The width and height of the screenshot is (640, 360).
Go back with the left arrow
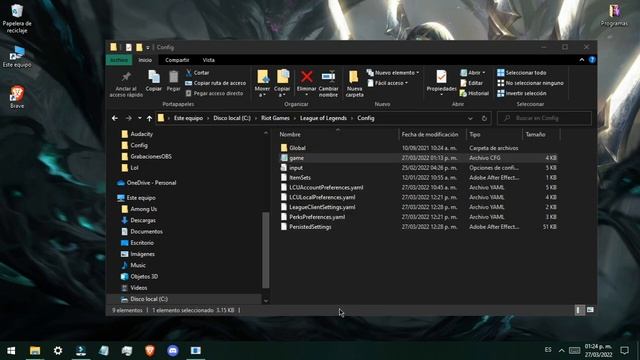coord(115,118)
